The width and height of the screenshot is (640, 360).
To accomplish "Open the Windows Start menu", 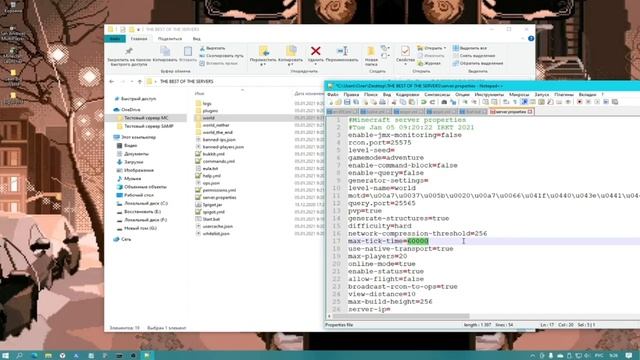I will pyautogui.click(x=5, y=356).
